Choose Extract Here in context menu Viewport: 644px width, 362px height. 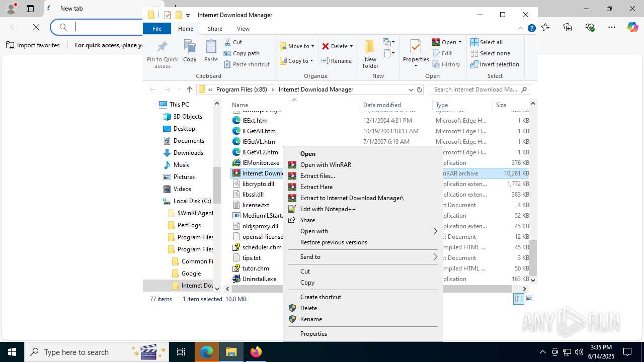click(363, 187)
